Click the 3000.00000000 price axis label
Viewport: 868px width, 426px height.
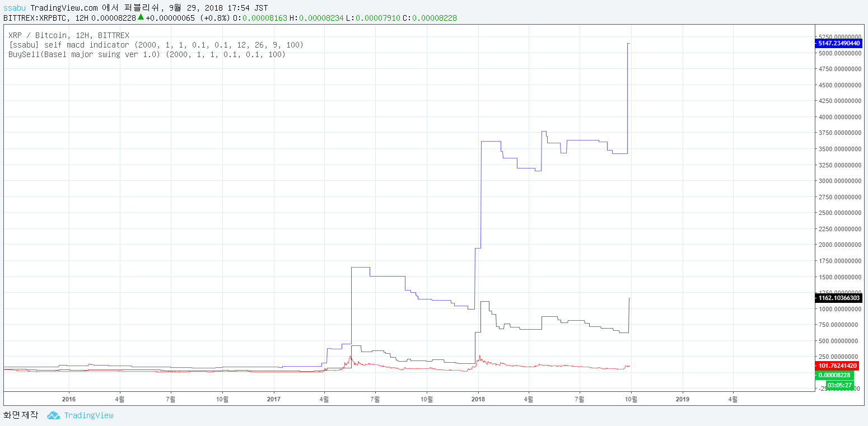coord(839,181)
